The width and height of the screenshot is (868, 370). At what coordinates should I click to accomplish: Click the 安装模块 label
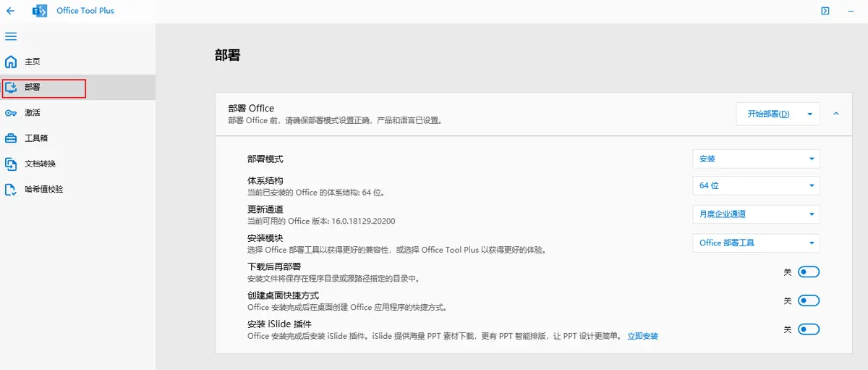point(266,238)
